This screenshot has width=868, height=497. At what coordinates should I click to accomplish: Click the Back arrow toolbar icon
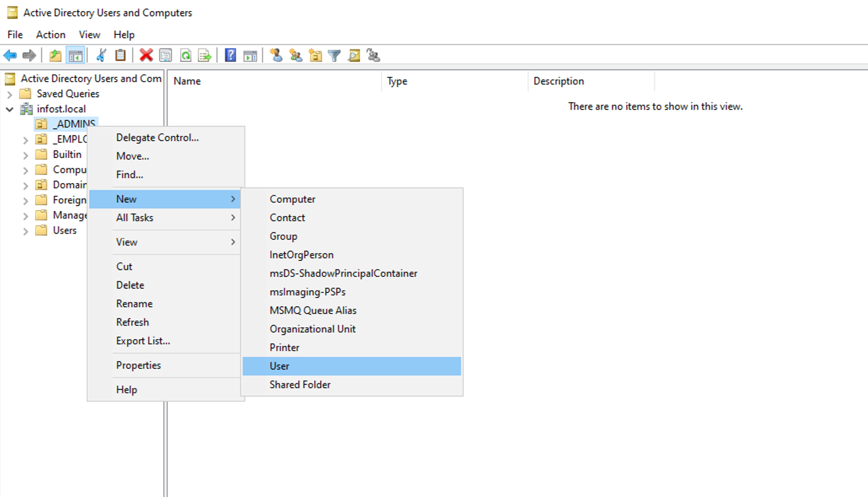[x=10, y=55]
